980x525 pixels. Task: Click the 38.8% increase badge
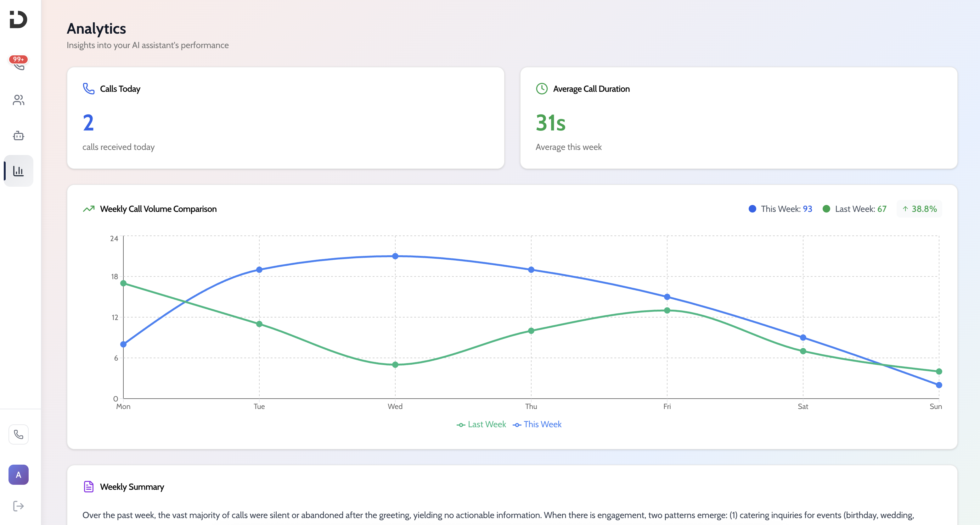tap(919, 209)
